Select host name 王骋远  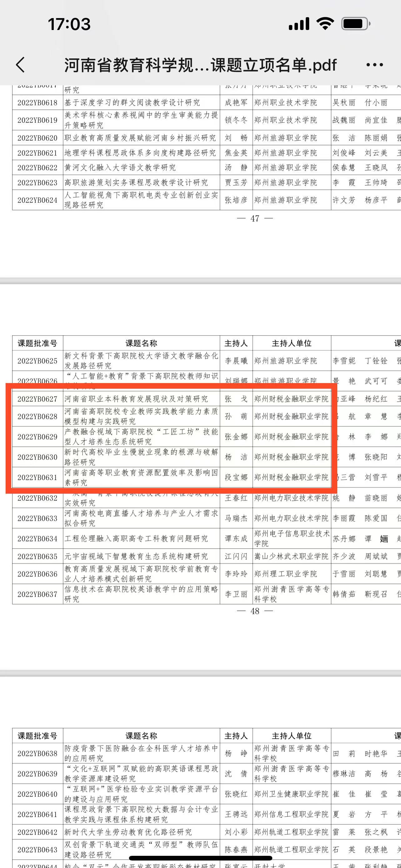(236, 815)
